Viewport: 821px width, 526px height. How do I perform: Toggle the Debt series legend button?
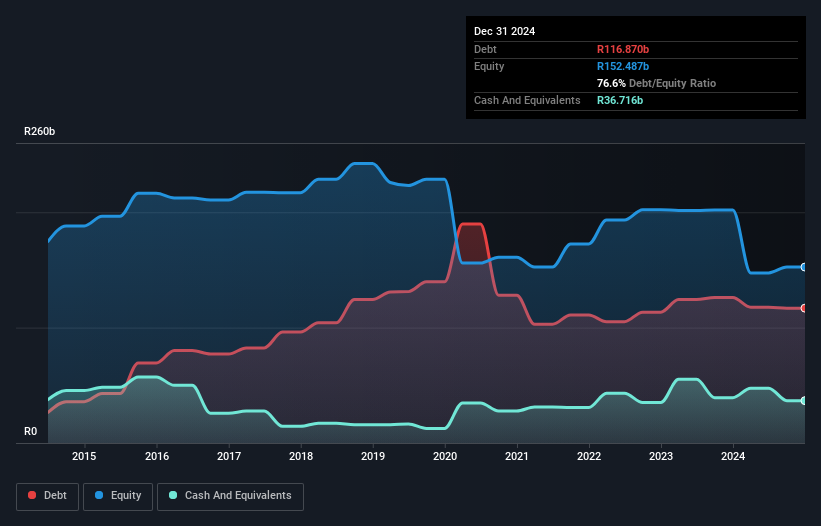pyautogui.click(x=48, y=496)
